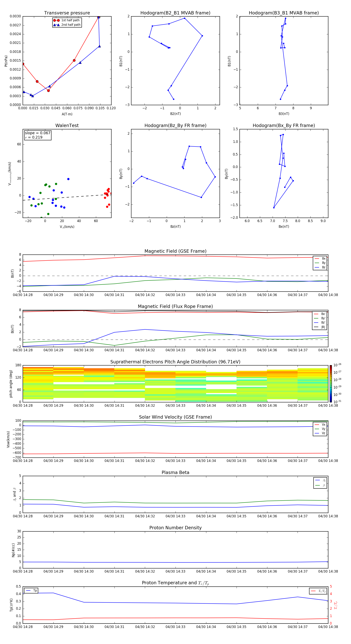Click the "Np(#/cc)" y-axis label
This screenshot has width=351, height=644.
[x=13, y=550]
